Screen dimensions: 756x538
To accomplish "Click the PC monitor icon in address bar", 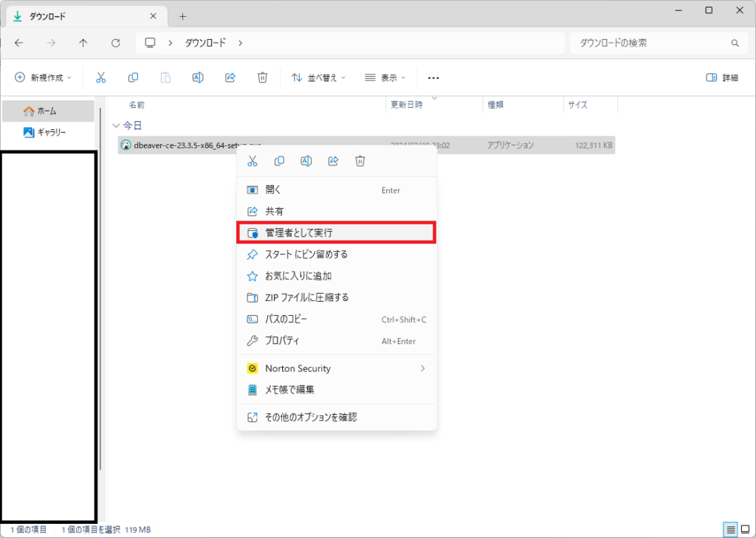I will pos(151,43).
